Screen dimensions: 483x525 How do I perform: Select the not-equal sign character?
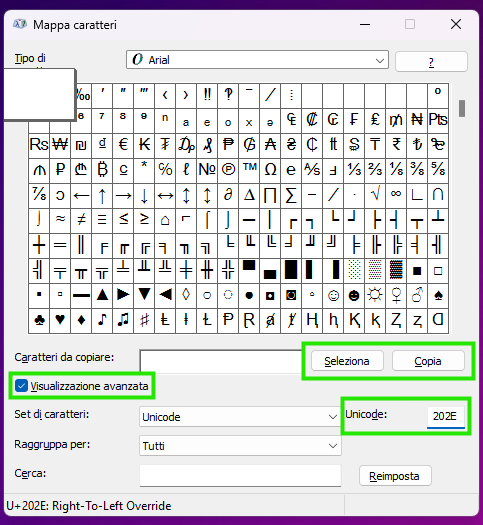click(81, 220)
